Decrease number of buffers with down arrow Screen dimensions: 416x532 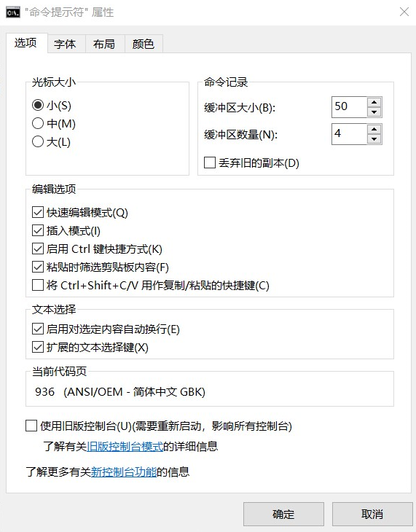(x=374, y=139)
